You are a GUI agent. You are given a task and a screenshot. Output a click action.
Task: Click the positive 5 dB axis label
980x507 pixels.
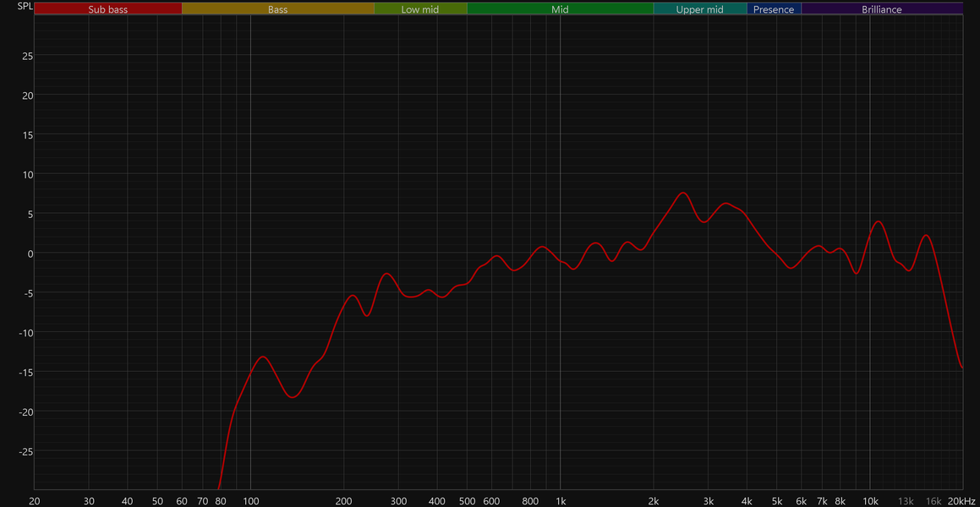(30, 214)
